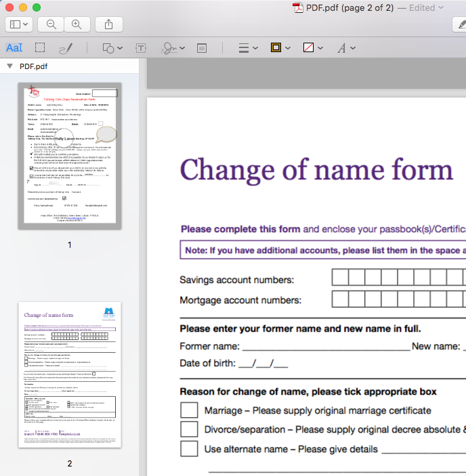The image size is (466, 476).
Task: Click the Edited title dropdown arrow
Action: [441, 7]
